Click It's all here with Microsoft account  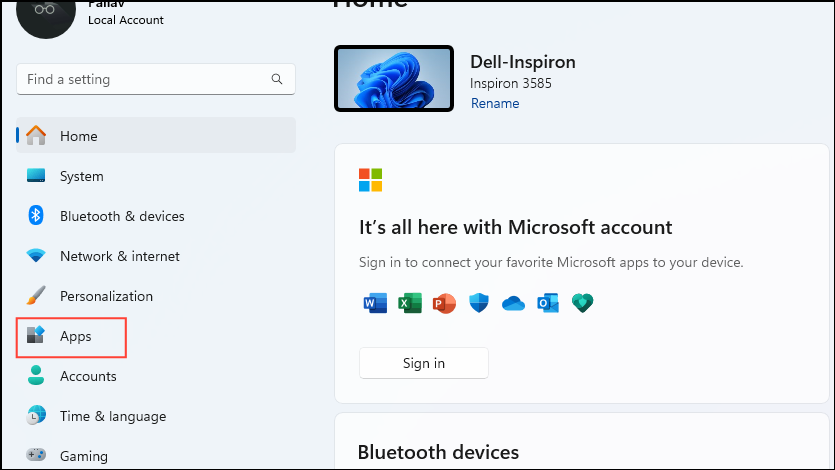coord(515,227)
